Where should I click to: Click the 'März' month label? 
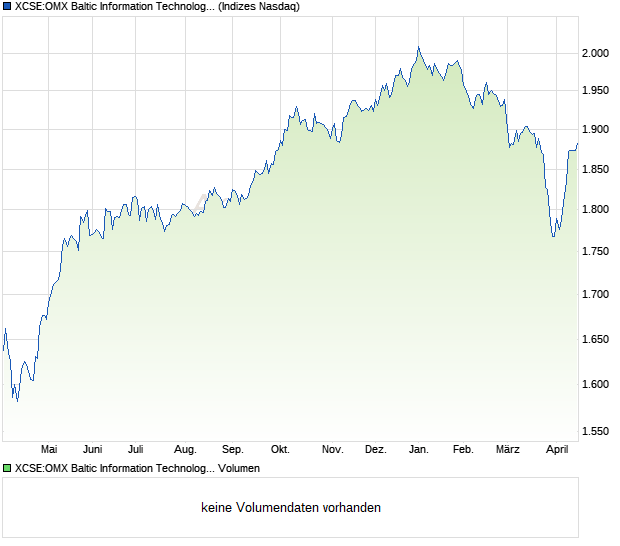point(508,450)
